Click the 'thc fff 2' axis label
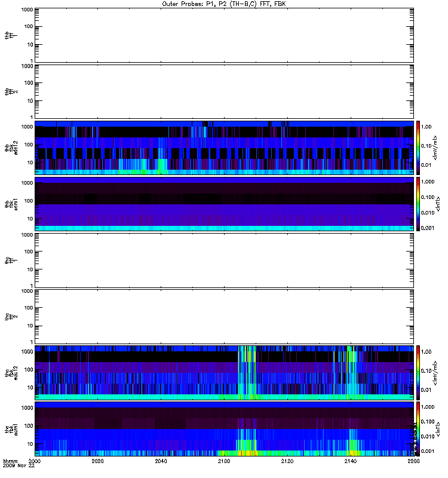The width and height of the screenshot is (448, 478). point(11,317)
